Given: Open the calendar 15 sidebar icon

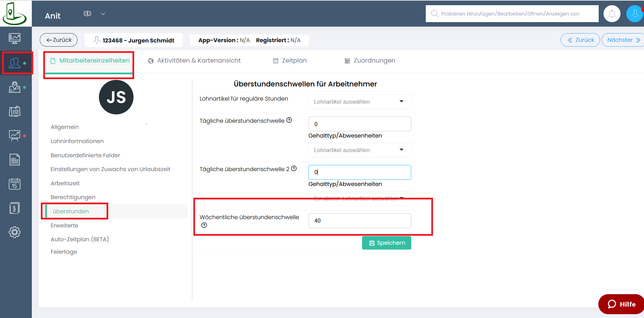Looking at the screenshot, I should (x=15, y=184).
